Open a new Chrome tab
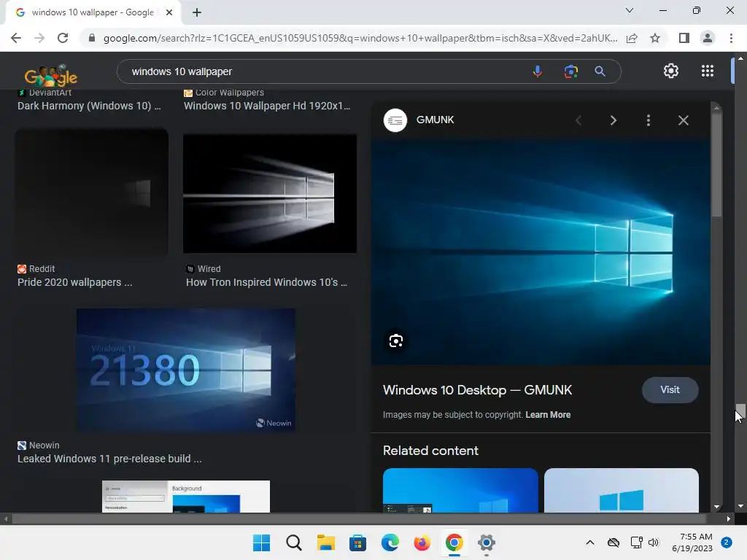This screenshot has width=747, height=560. tap(197, 12)
